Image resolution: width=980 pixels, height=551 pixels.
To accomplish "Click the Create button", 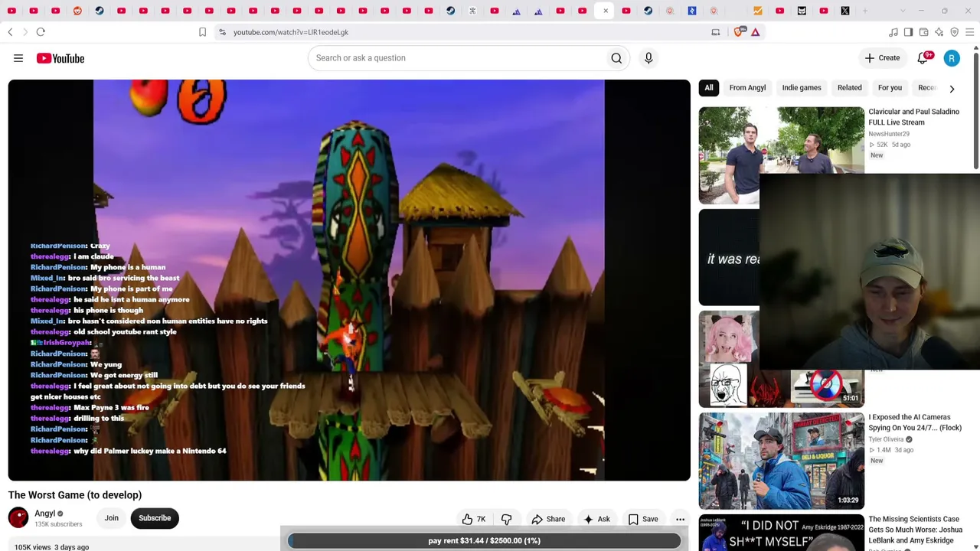I will (x=882, y=58).
